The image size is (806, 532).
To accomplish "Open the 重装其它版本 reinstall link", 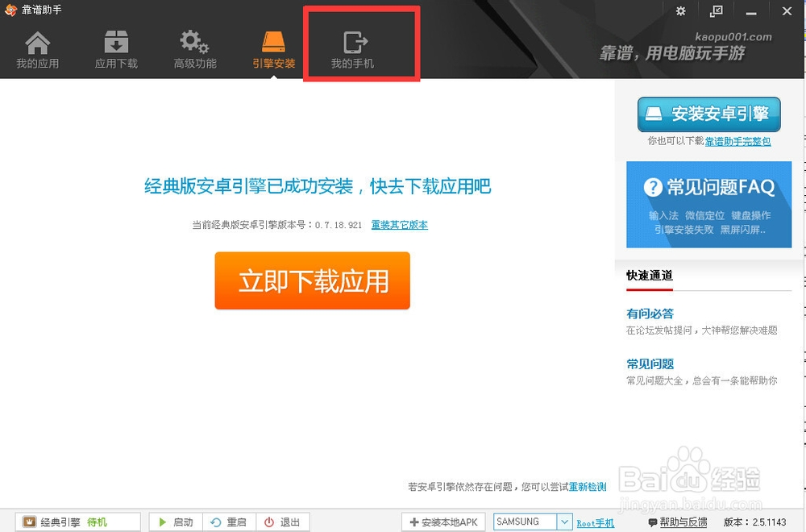I will click(x=399, y=226).
